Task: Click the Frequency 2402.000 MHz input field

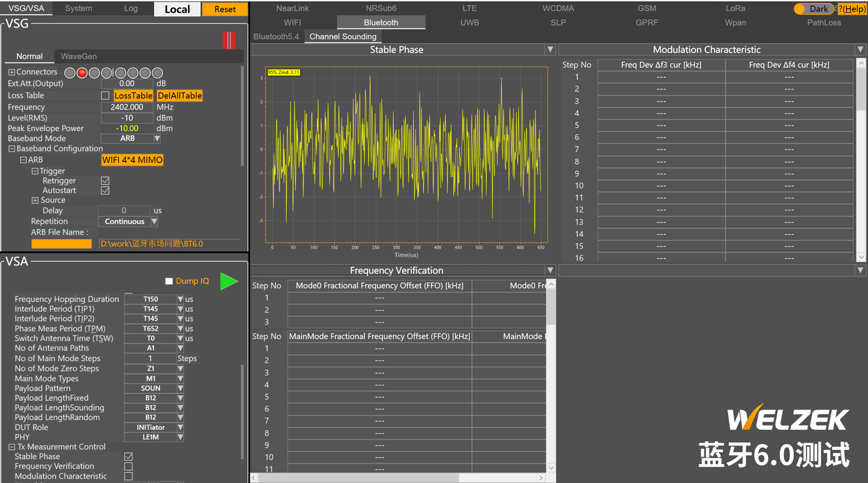Action: 127,107
